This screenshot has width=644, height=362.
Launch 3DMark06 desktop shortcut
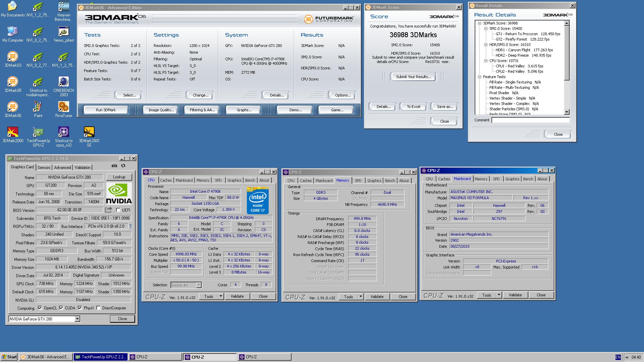pos(13,110)
